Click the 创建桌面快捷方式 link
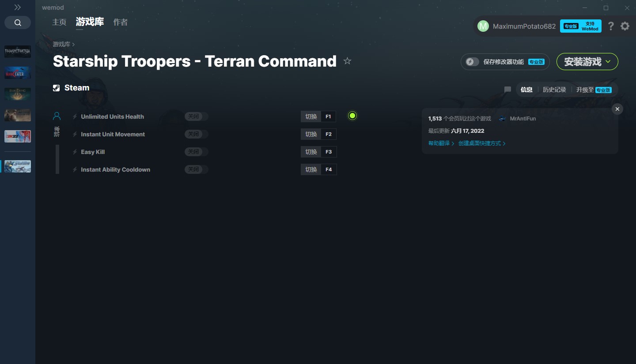The height and width of the screenshot is (364, 636). (482, 143)
